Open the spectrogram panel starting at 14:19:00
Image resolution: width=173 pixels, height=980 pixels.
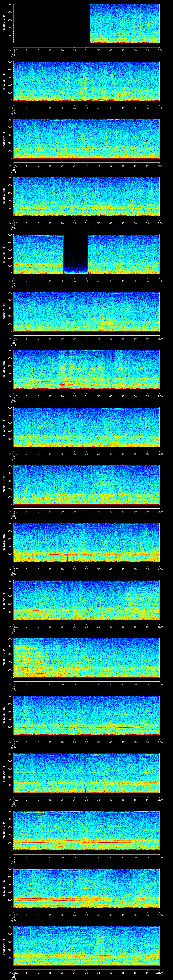(x=87, y=888)
